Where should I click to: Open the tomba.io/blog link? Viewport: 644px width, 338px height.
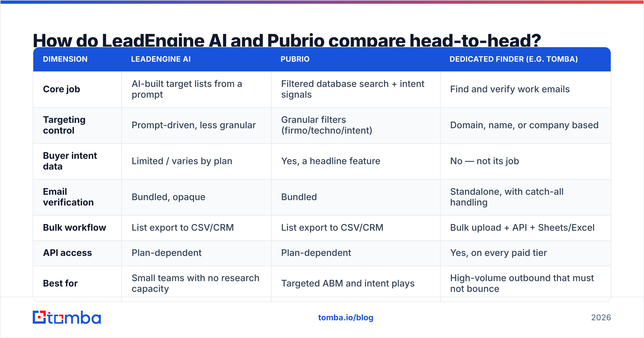346,318
